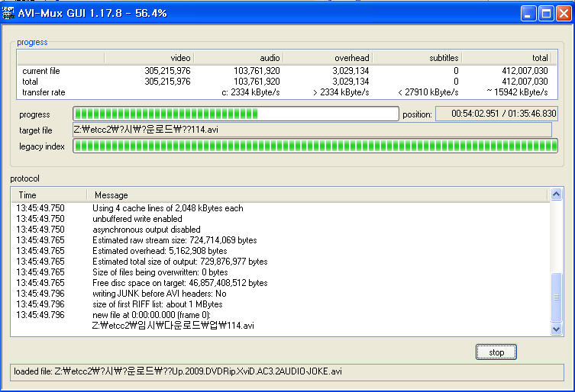Minimize the AVI-Mux GUI window

point(528,14)
